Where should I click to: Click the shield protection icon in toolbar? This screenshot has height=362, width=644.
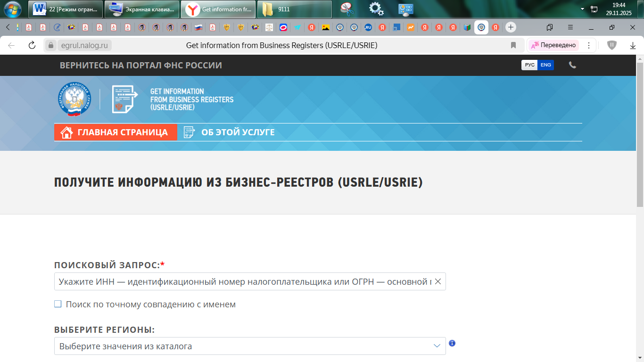(x=612, y=45)
